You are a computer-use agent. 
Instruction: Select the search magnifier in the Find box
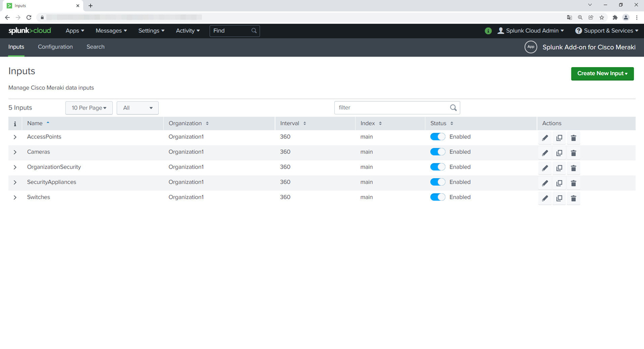(x=254, y=31)
